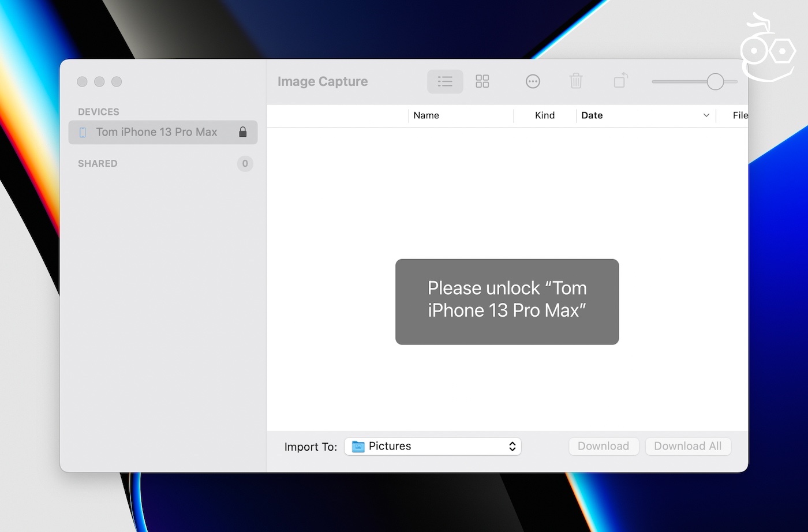
Task: Open the Import To Pictures popup
Action: (x=433, y=446)
